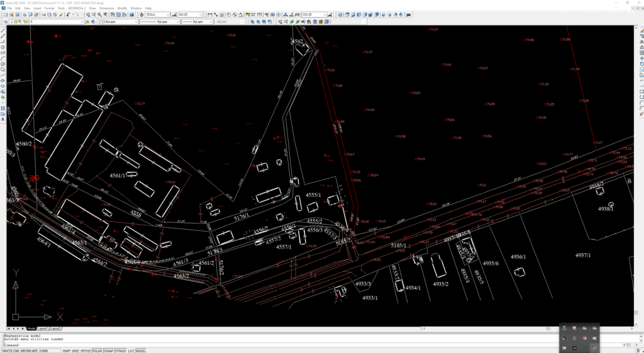644x353 pixels.
Task: Click the Match Properties brush icon
Action: tap(60, 14)
